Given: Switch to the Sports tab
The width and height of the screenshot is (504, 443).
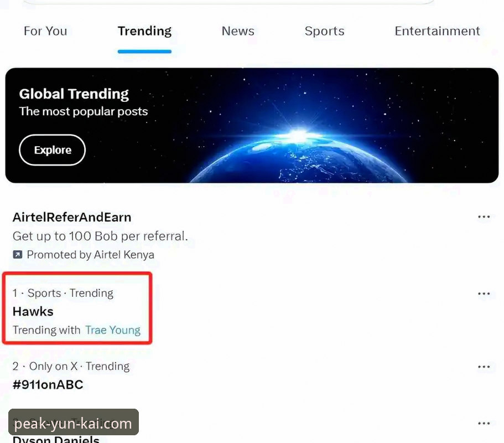Looking at the screenshot, I should 324,31.
